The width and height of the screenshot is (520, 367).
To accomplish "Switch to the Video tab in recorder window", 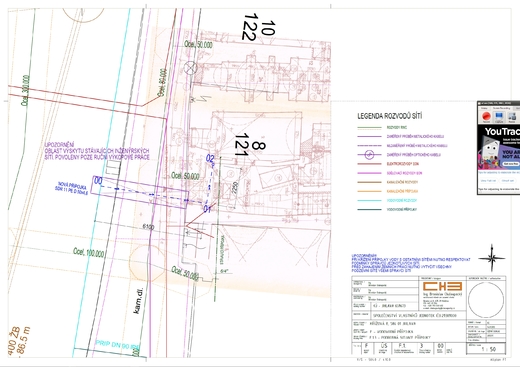I will tap(484, 108).
